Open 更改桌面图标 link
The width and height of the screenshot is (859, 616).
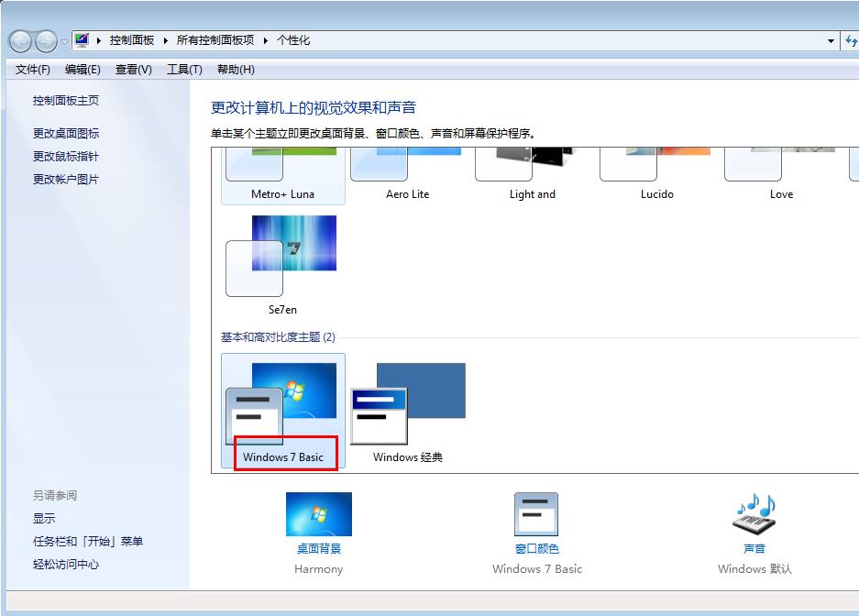point(66,134)
